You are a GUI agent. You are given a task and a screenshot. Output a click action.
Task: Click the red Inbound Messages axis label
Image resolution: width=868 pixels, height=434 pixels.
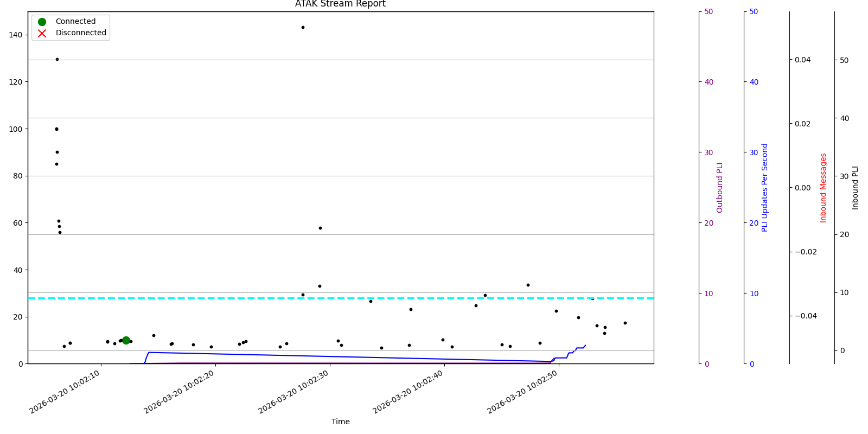tap(824, 188)
